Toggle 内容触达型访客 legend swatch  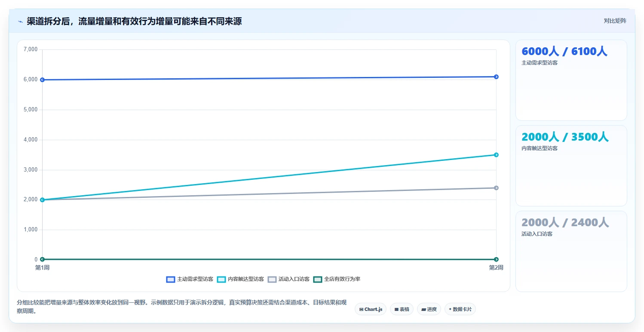tap(221, 279)
